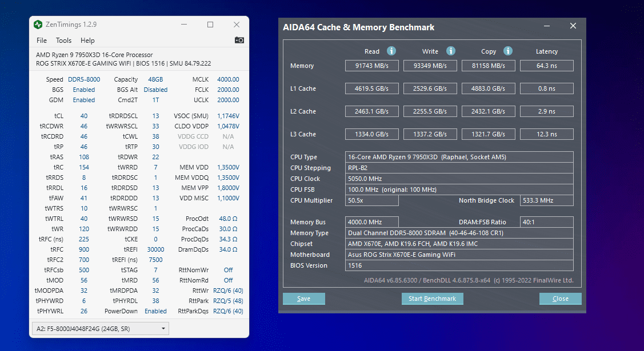Click the ProcOdt value 48.0 Ω
The height and width of the screenshot is (351, 644).
coord(228,219)
